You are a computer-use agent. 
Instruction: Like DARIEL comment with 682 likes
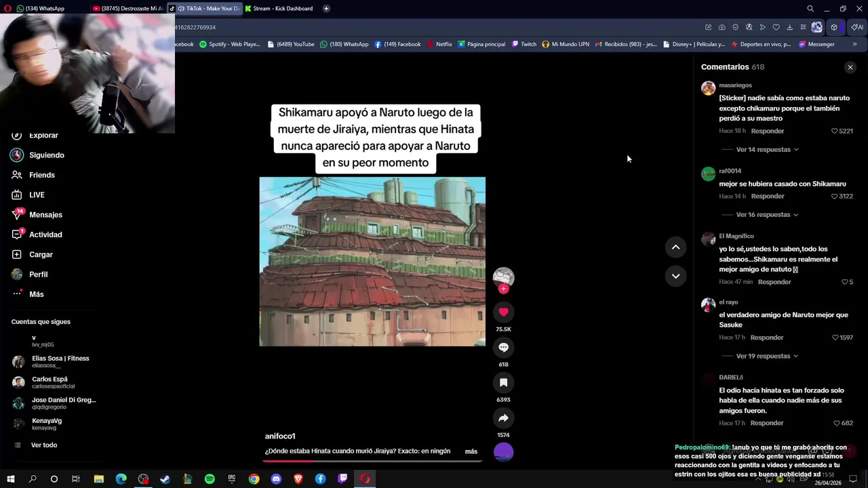(x=837, y=423)
